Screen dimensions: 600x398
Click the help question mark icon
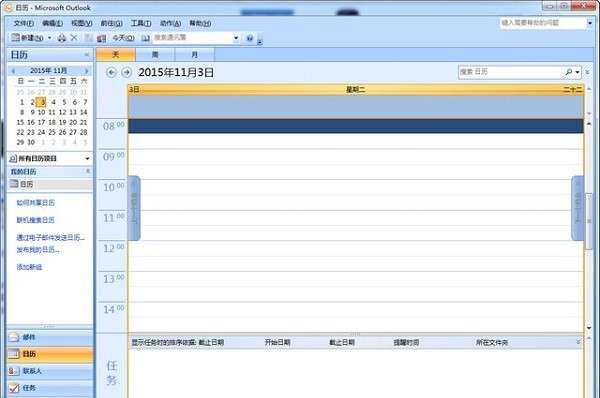[x=250, y=38]
